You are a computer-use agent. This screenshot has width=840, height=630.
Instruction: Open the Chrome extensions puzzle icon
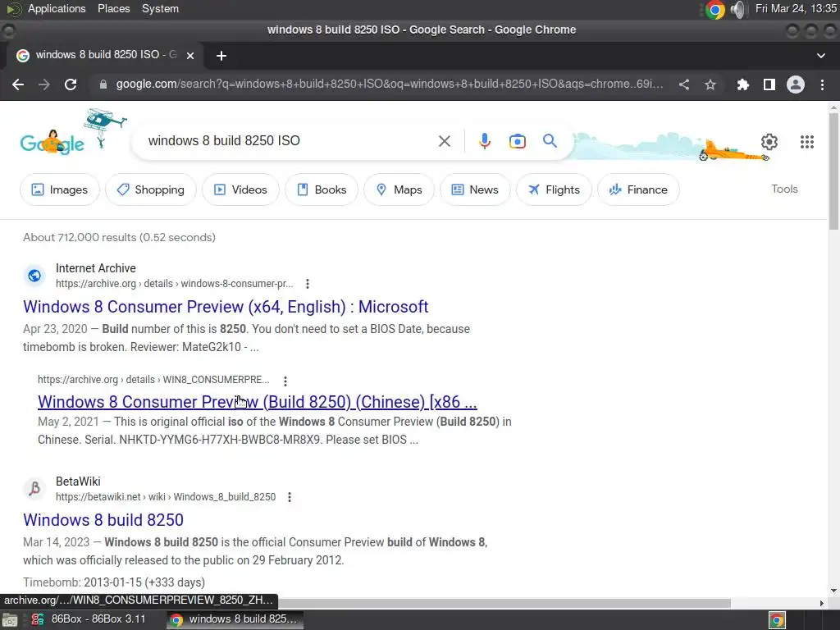click(x=742, y=84)
